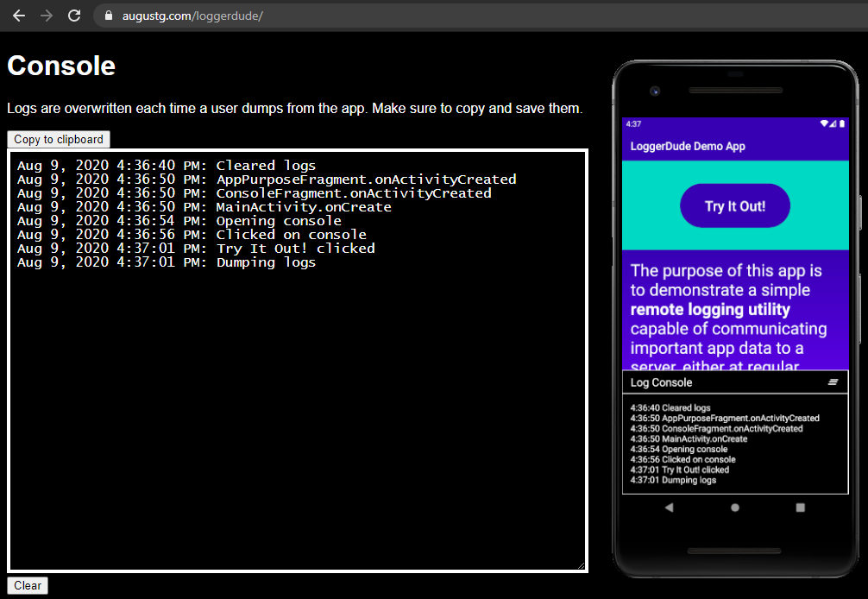Tap '4:36:50 ConsoleFragment.onActivityCreated' in the phone log
This screenshot has height=599, width=868.
(716, 428)
